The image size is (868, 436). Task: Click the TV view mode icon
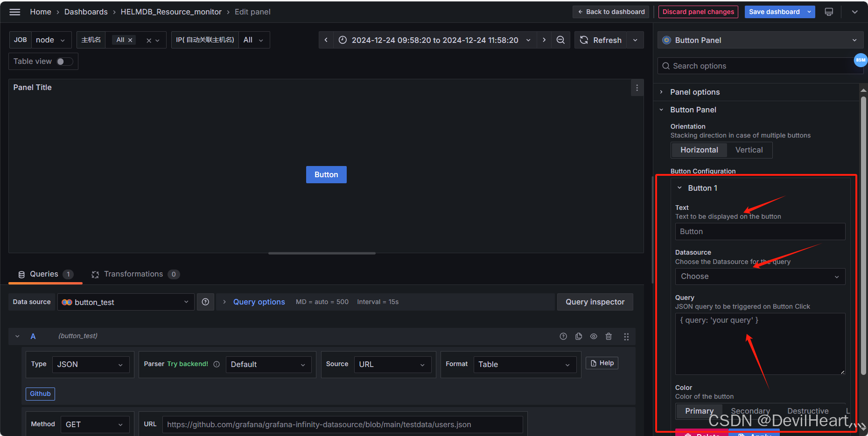pyautogui.click(x=829, y=12)
